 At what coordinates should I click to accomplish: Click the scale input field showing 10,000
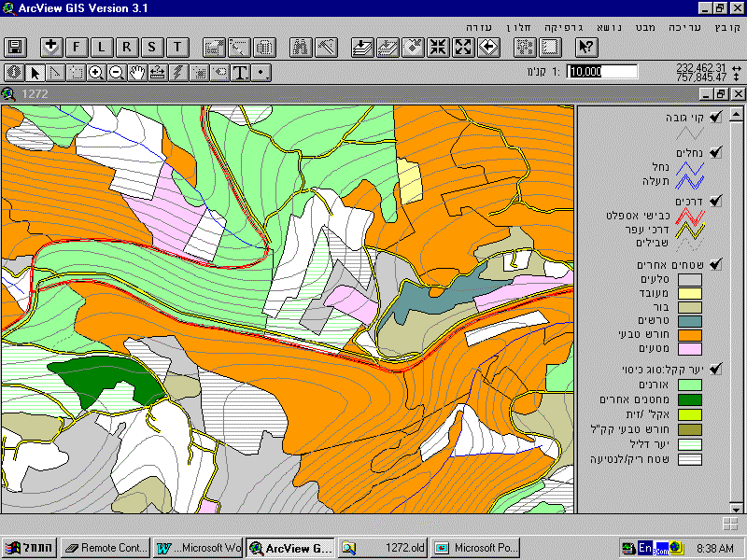click(602, 72)
